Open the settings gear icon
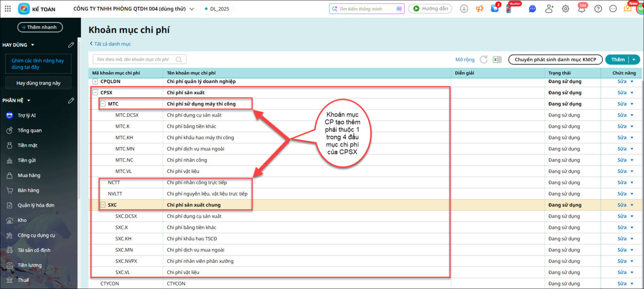Screen dimensions: 644x289 click(x=566, y=9)
